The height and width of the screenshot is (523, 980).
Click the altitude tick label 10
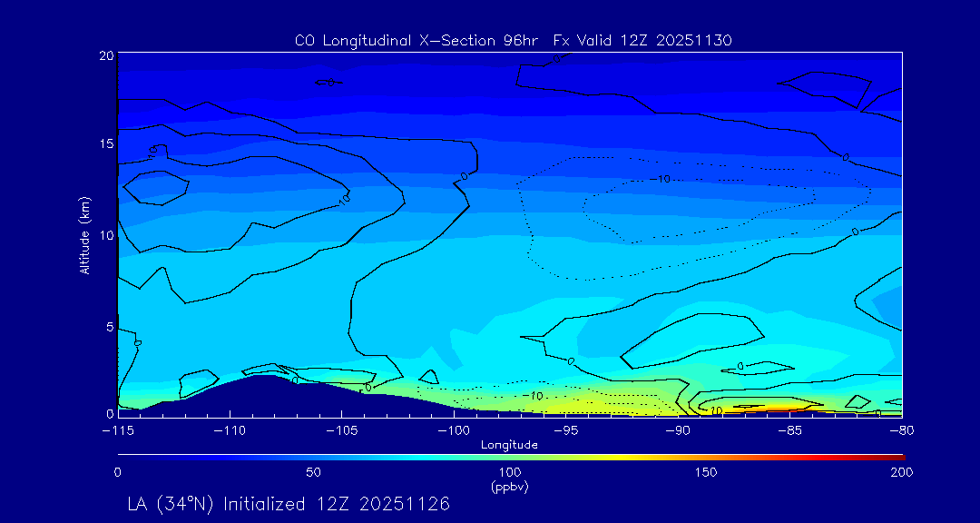tap(105, 235)
